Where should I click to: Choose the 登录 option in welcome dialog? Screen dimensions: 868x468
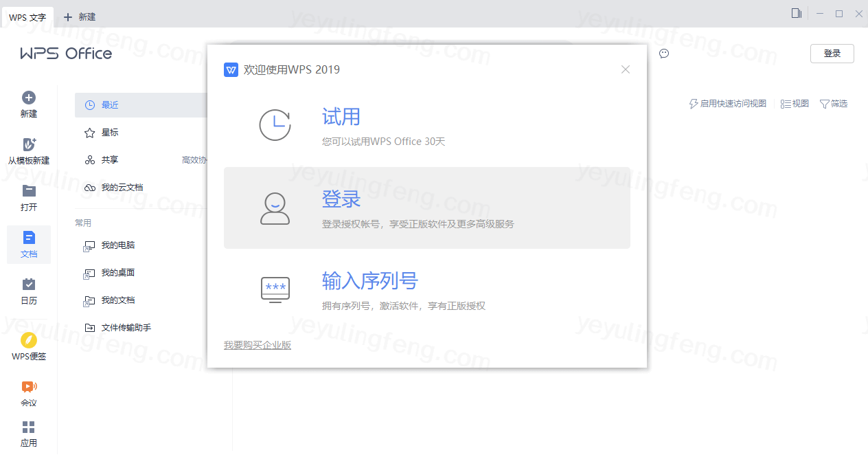427,208
